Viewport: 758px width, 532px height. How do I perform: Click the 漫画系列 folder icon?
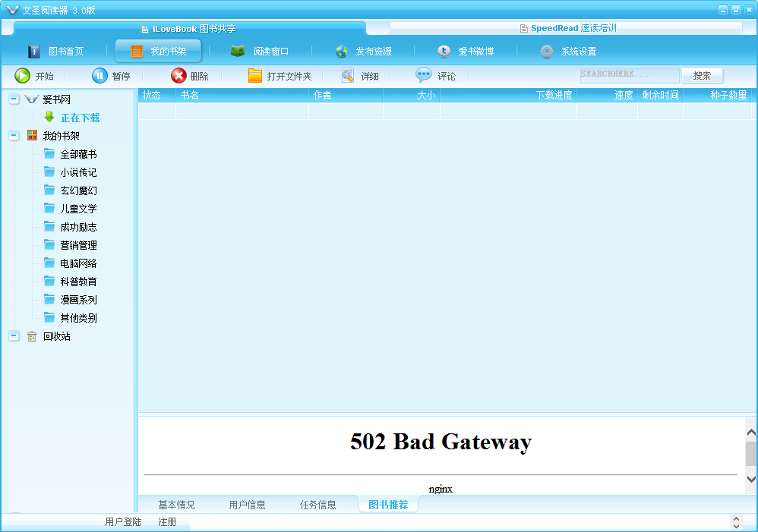(49, 300)
